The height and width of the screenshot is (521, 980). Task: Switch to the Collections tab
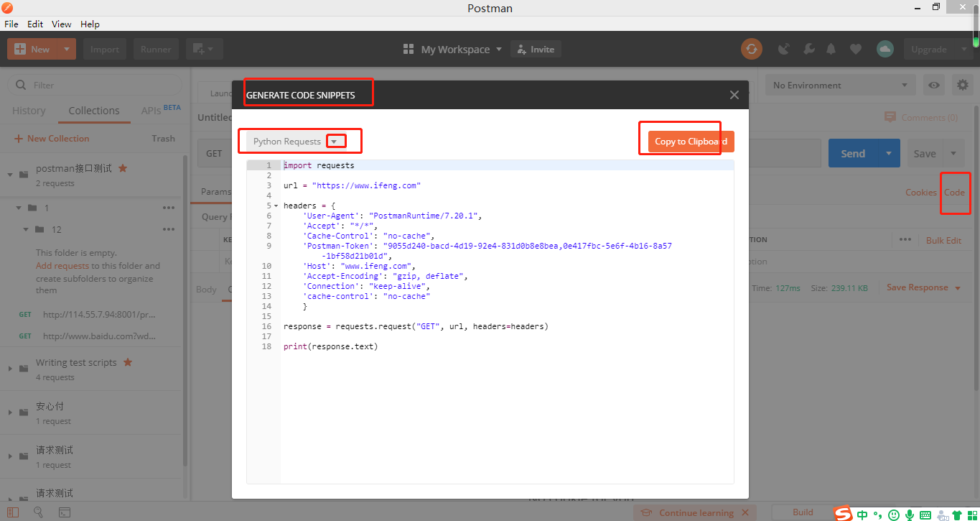(94, 111)
